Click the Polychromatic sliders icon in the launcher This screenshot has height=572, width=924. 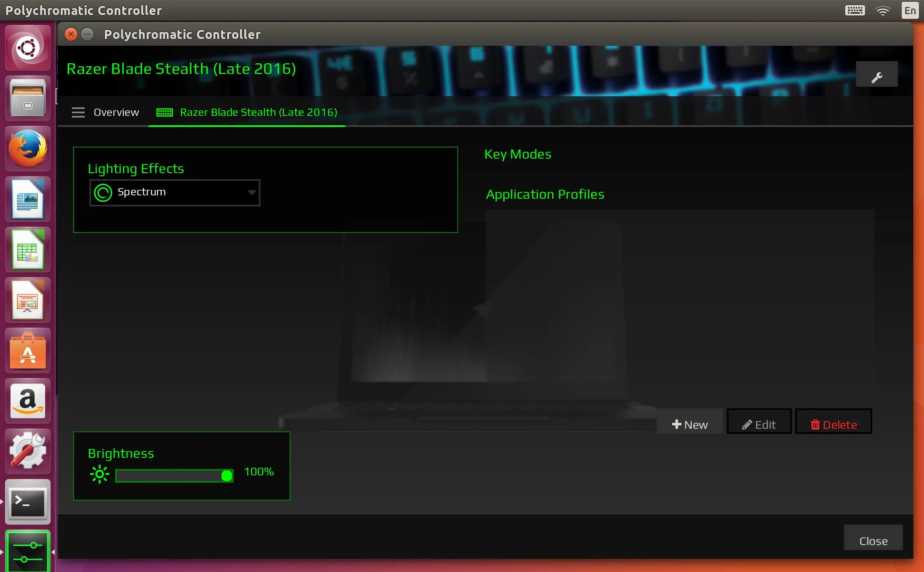(x=28, y=551)
